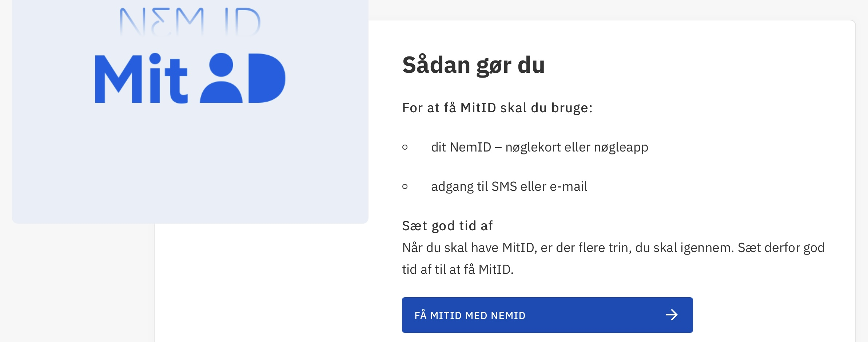
Task: Click the empty light-blue area below the MitID logo
Action: coord(190,164)
